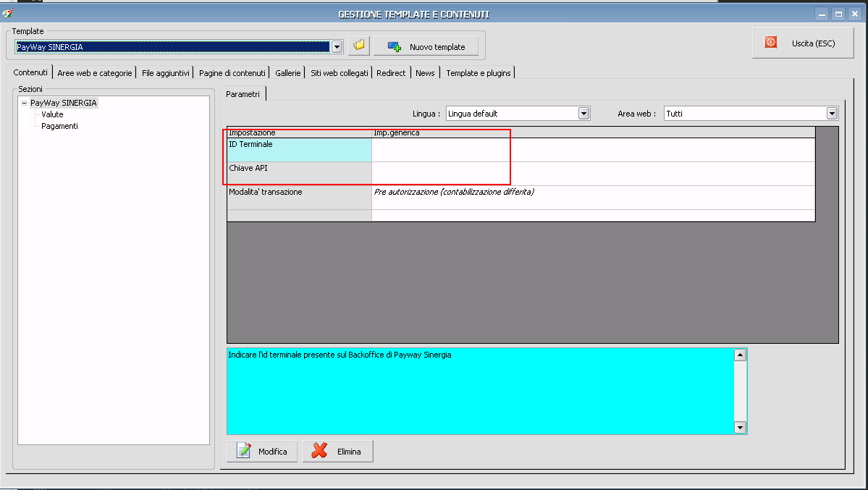Viewport: 868px width, 490px height.
Task: Select the Pagamenti tree item
Action: pyautogui.click(x=59, y=126)
